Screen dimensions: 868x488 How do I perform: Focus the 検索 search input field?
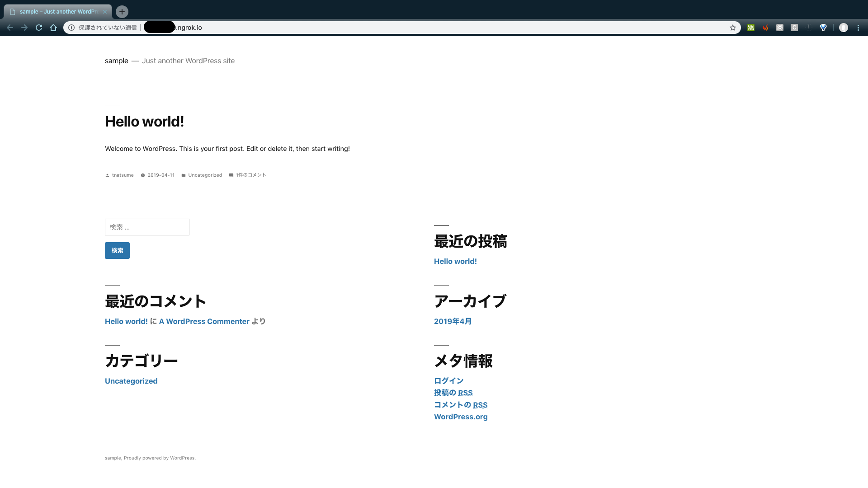coord(147,227)
